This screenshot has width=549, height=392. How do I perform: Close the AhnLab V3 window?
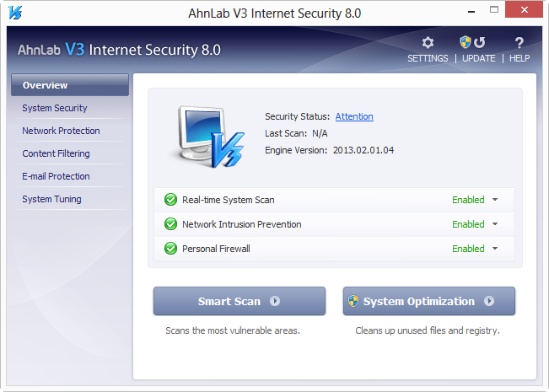tap(527, 11)
